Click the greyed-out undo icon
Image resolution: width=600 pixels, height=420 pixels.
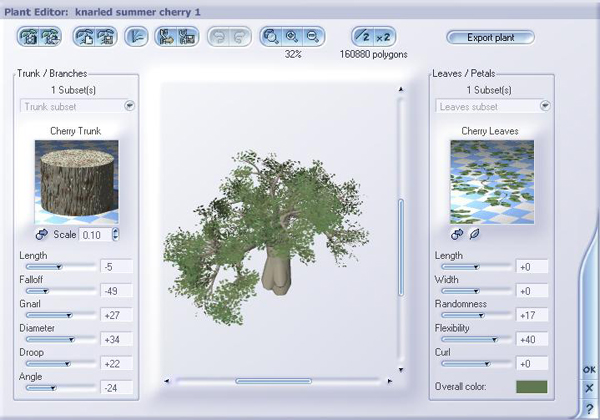pyautogui.click(x=219, y=37)
